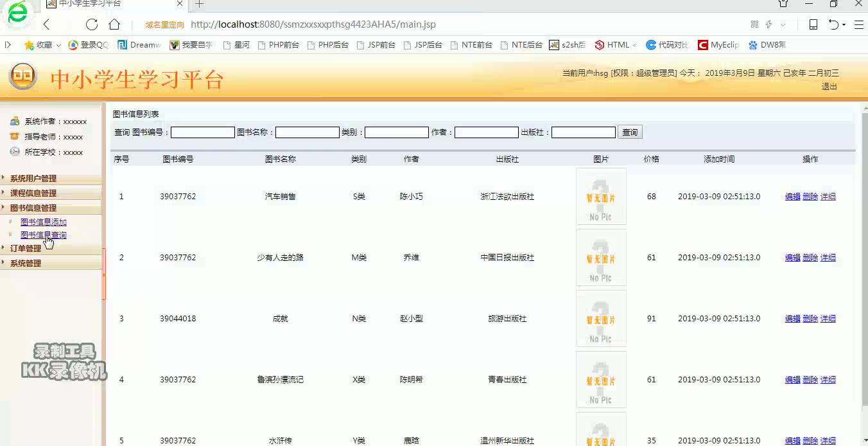Open JSP前台 bookmark
This screenshot has width=868, height=446.
(376, 45)
